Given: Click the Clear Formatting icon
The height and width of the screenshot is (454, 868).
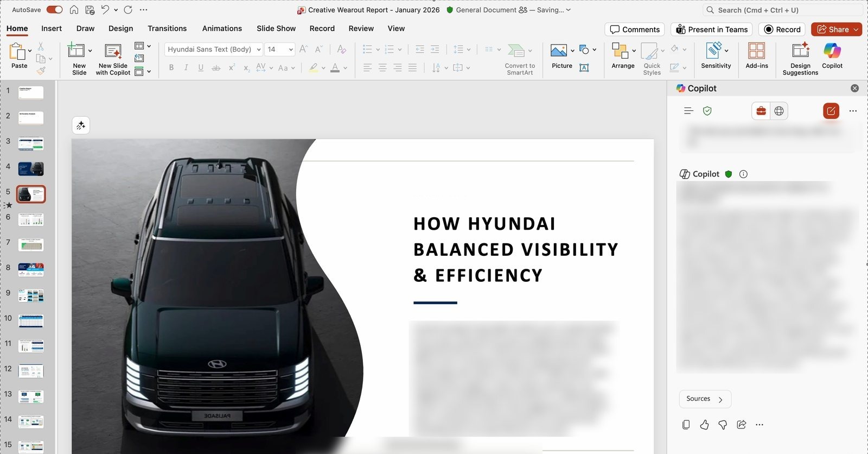Looking at the screenshot, I should tap(341, 49).
